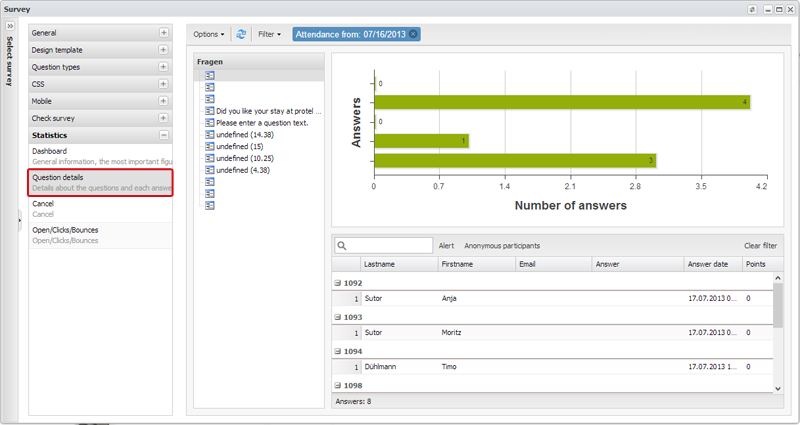Click the chart bar with value 3
The image size is (800, 425).
515,160
